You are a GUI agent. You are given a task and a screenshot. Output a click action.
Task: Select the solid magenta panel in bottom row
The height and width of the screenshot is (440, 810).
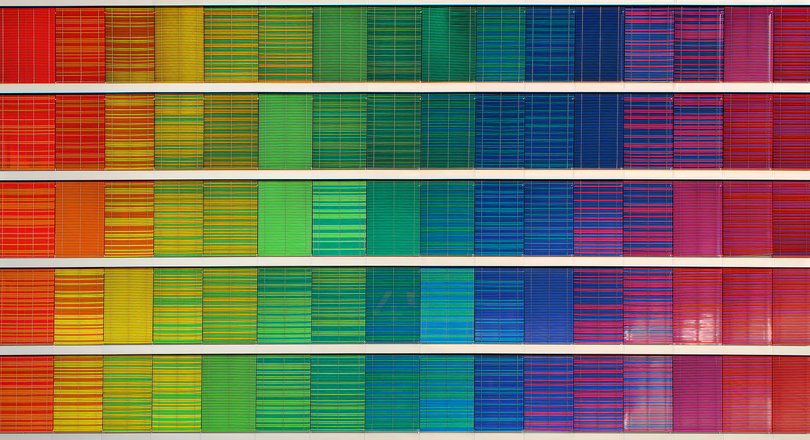point(697,393)
